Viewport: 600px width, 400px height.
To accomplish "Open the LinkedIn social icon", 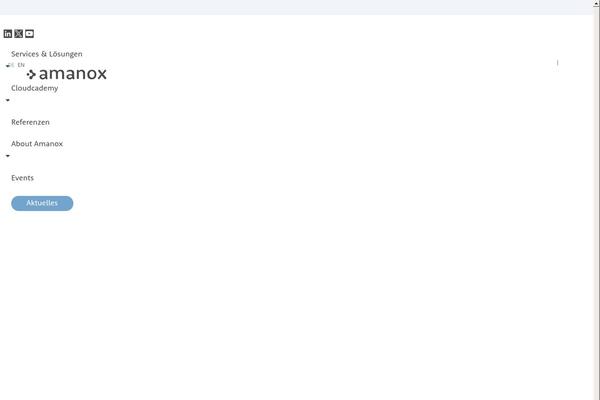I will pyautogui.click(x=8, y=34).
